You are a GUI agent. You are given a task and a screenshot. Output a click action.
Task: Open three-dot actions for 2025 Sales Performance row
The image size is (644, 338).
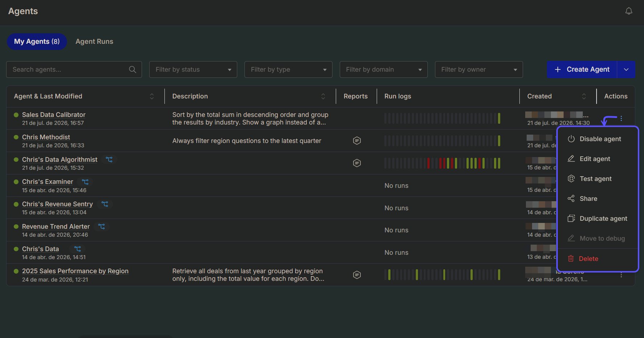click(x=621, y=275)
